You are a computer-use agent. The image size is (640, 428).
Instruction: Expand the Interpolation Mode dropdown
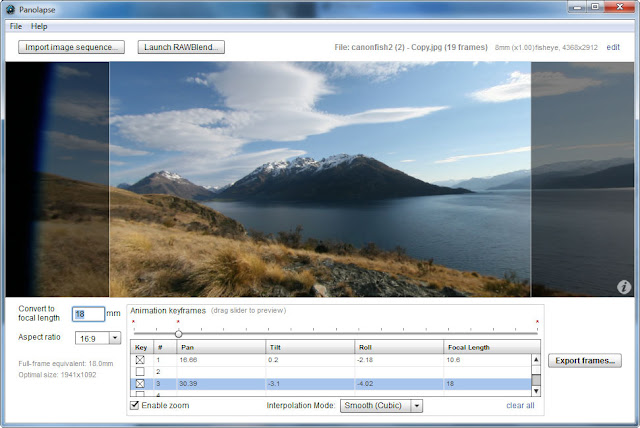point(417,406)
